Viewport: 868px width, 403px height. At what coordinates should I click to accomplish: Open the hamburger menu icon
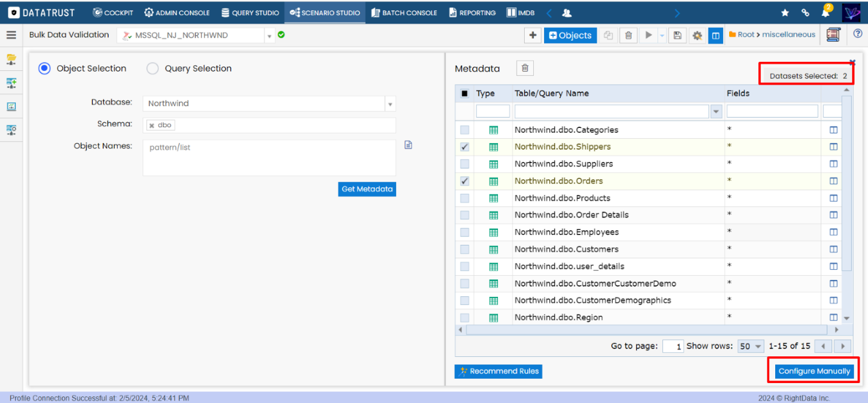pyautogui.click(x=11, y=35)
